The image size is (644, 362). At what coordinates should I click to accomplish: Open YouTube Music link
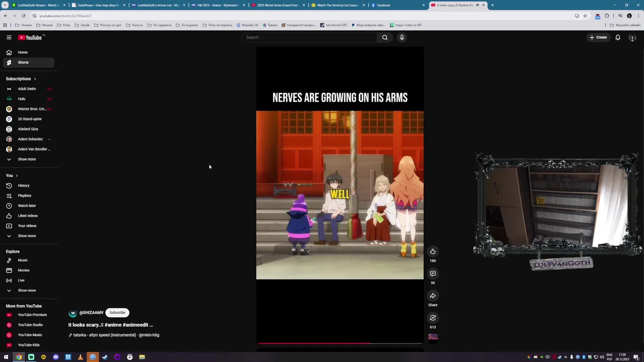[x=28, y=335]
